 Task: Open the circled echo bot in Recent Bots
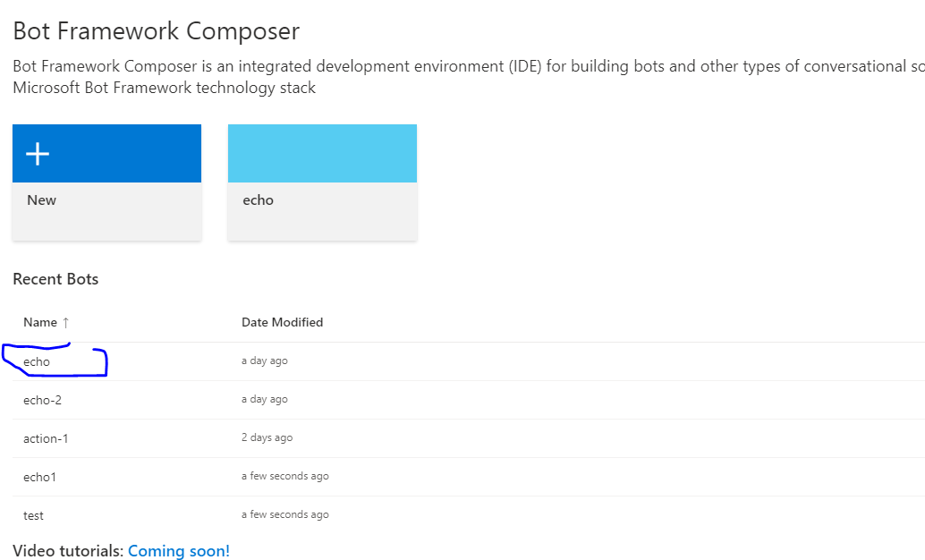[x=37, y=361]
